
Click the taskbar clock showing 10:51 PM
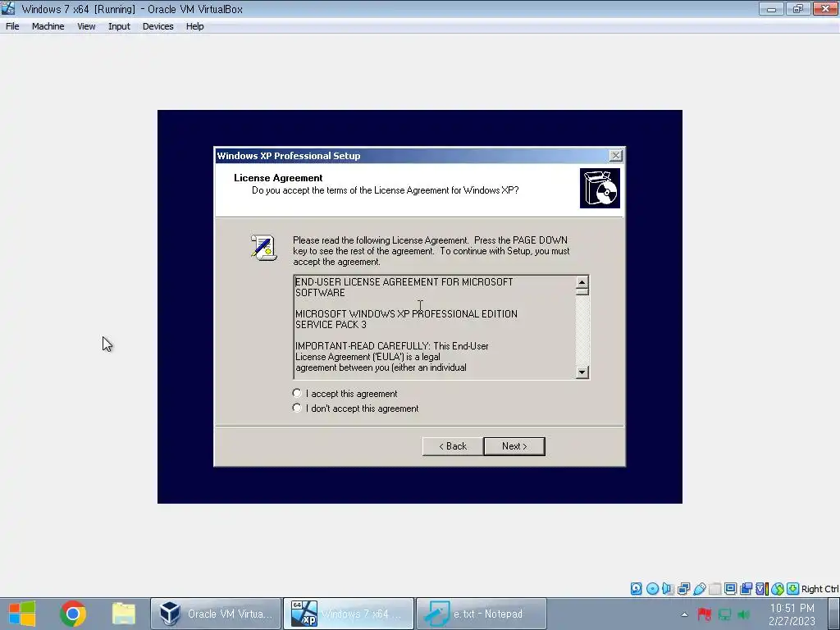pyautogui.click(x=792, y=614)
